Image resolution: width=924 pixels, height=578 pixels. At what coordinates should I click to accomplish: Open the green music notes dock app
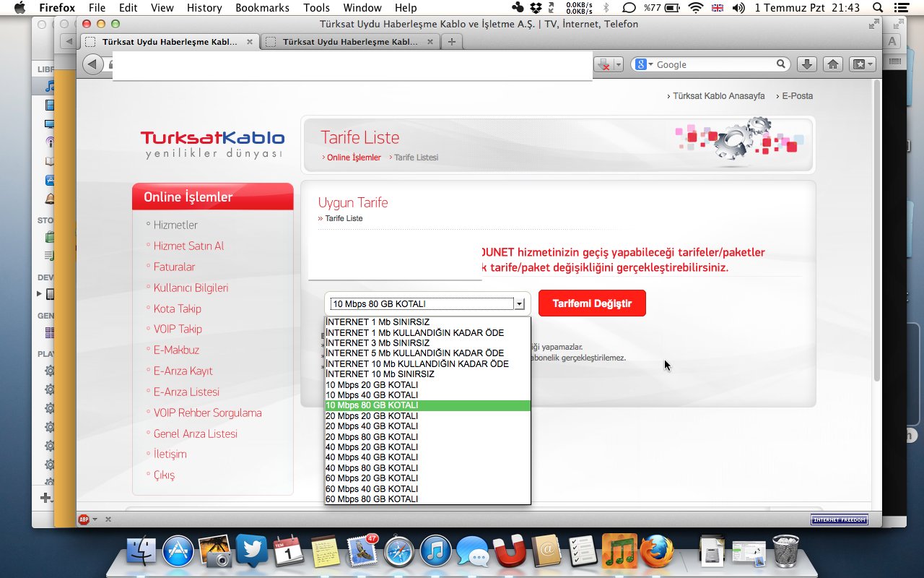(x=619, y=551)
